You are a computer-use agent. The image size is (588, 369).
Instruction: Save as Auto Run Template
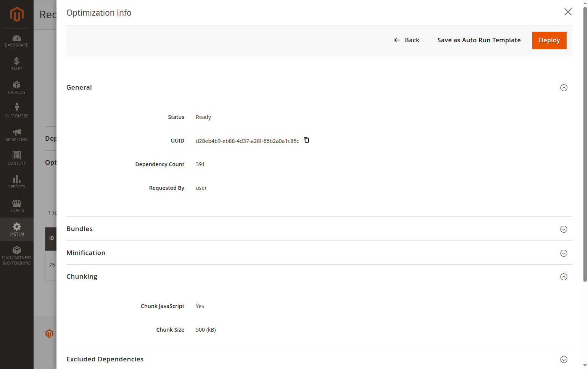point(479,40)
